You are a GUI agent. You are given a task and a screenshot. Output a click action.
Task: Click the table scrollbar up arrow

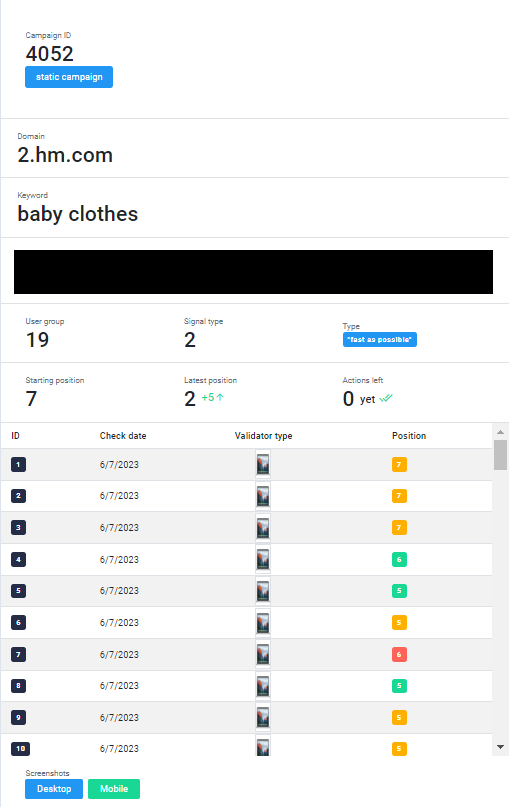point(500,432)
